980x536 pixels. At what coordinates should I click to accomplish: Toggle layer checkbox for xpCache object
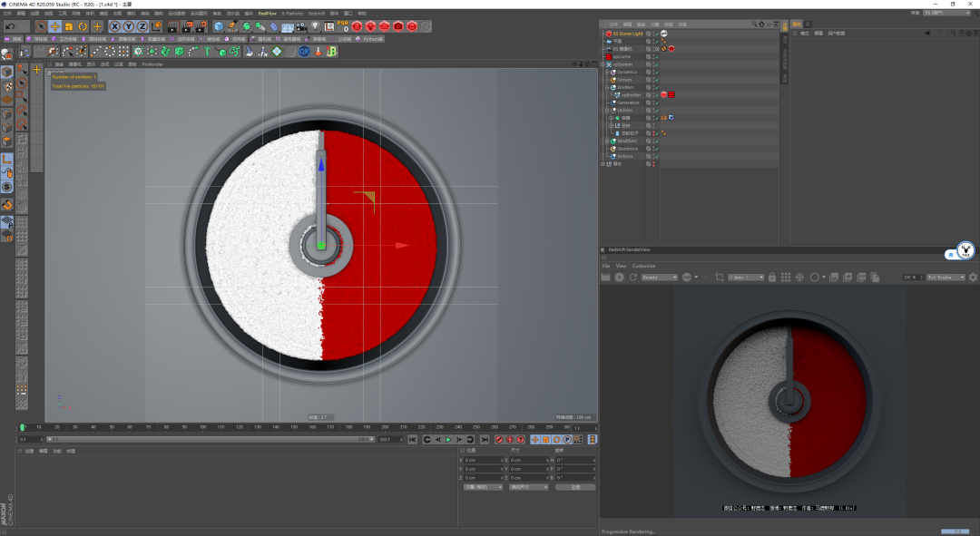tap(649, 56)
